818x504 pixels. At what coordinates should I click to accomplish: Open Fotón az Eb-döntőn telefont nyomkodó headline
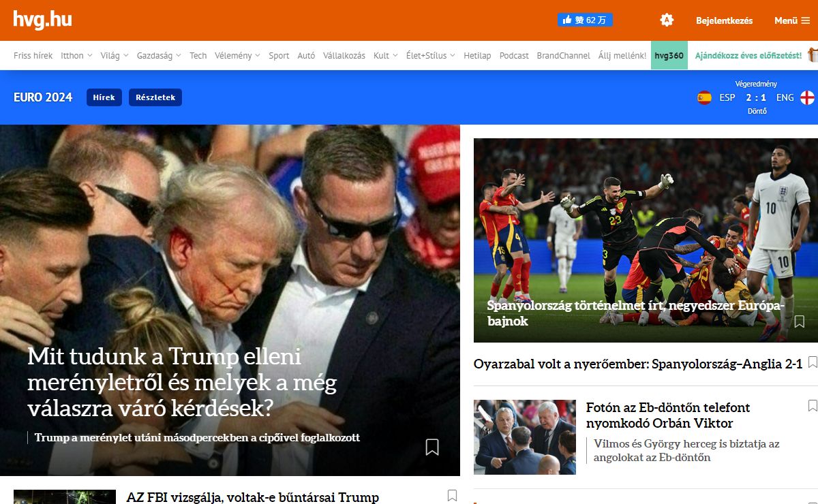668,415
